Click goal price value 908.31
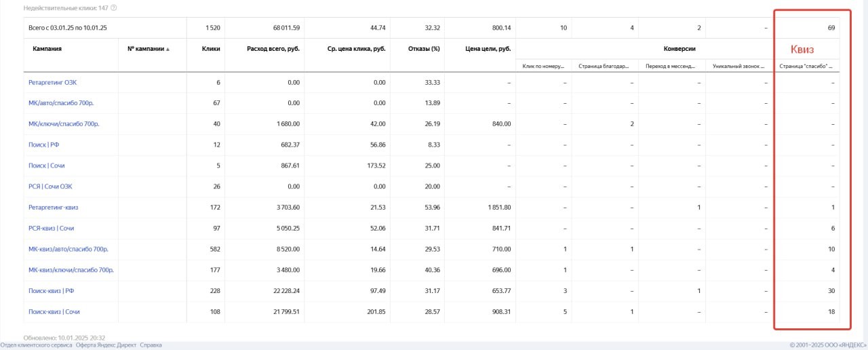The height and width of the screenshot is (350, 868). [502, 311]
